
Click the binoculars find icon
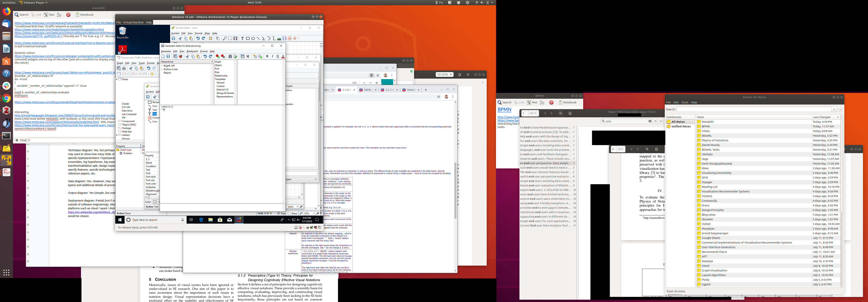230,57
